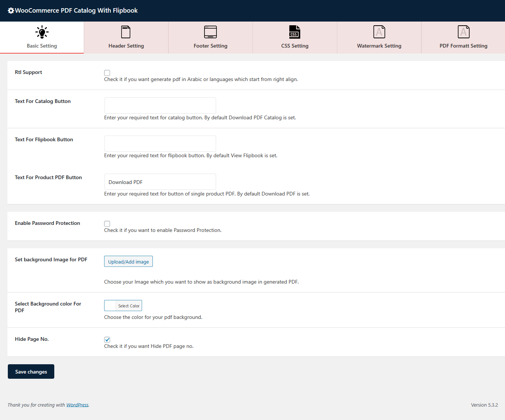
Task: Click the flipbook button help text below its field
Action: [191, 155]
